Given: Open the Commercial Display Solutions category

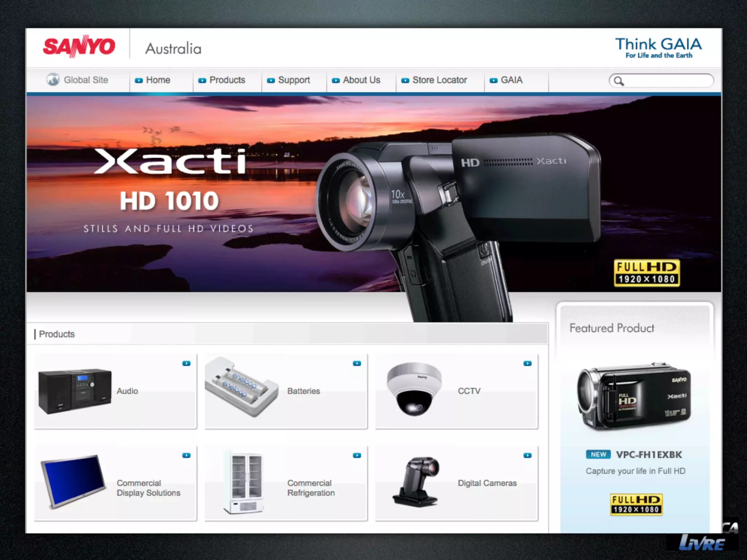Looking at the screenshot, I should point(148,488).
